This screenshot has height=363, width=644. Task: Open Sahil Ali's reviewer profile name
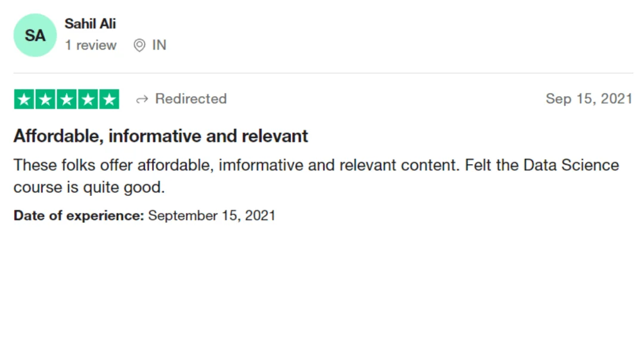click(x=90, y=24)
